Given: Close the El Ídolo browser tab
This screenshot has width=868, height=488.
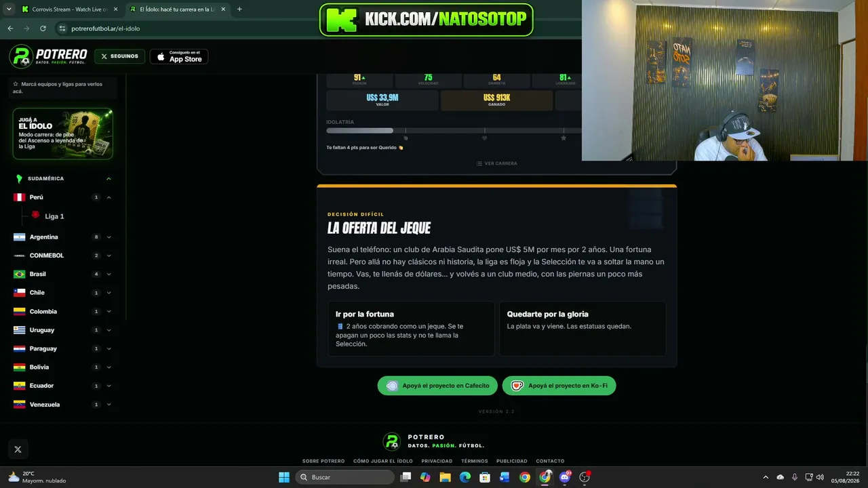Looking at the screenshot, I should tap(222, 9).
